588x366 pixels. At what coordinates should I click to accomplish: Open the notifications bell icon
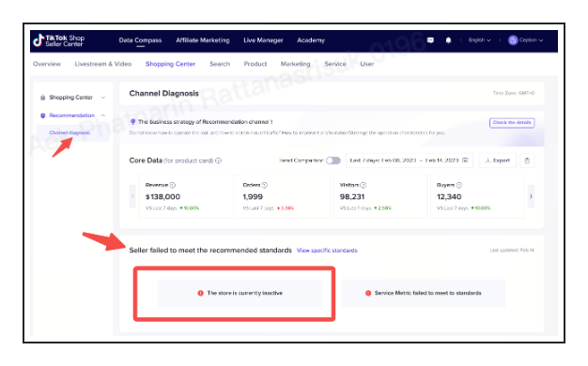(448, 40)
